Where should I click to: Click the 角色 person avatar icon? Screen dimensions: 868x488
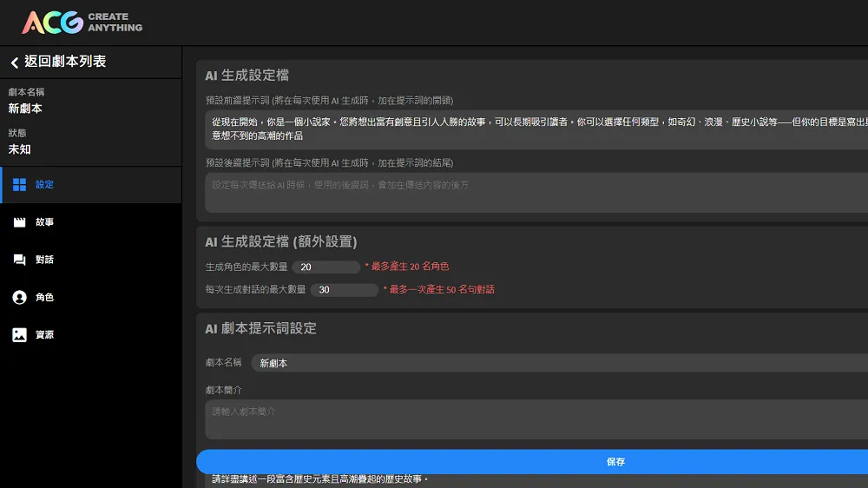[19, 297]
